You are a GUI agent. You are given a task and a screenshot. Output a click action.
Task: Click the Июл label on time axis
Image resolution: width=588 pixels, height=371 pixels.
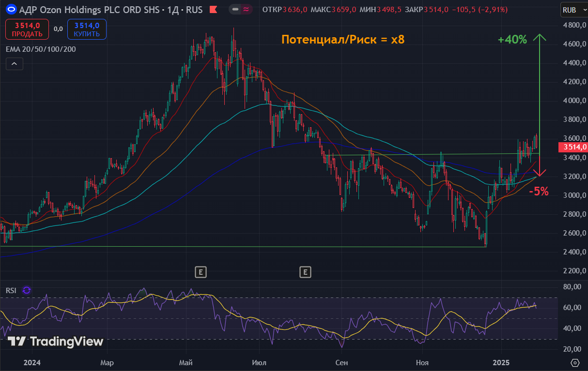259,362
